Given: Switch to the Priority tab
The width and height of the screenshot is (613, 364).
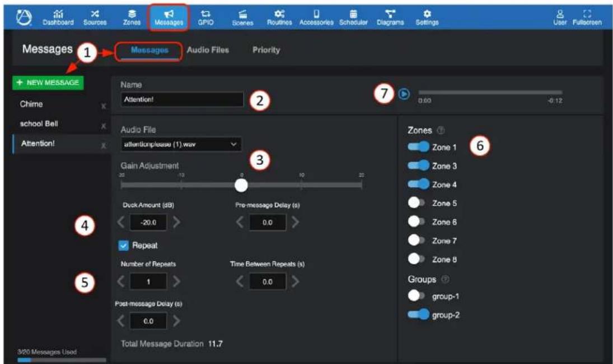Looking at the screenshot, I should (x=266, y=50).
